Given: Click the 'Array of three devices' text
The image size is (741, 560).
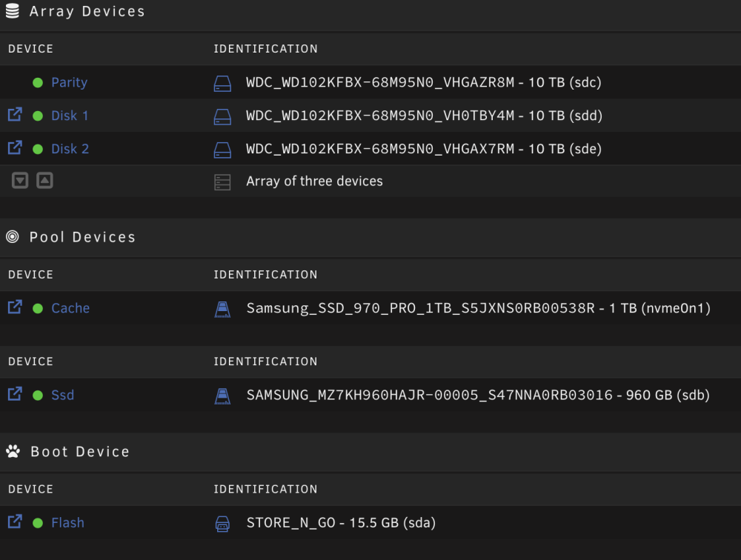Looking at the screenshot, I should (x=314, y=181).
